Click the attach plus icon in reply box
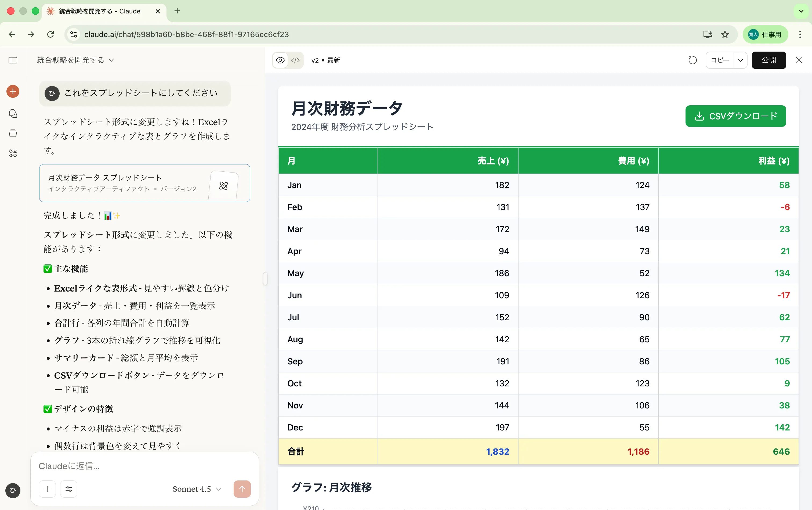This screenshot has height=510, width=812. tap(47, 489)
